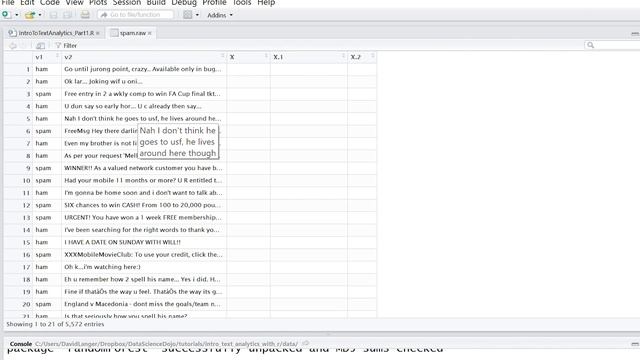This screenshot has width=640, height=360.
Task: Click the 'ham' label in row 1
Action: (x=42, y=69)
